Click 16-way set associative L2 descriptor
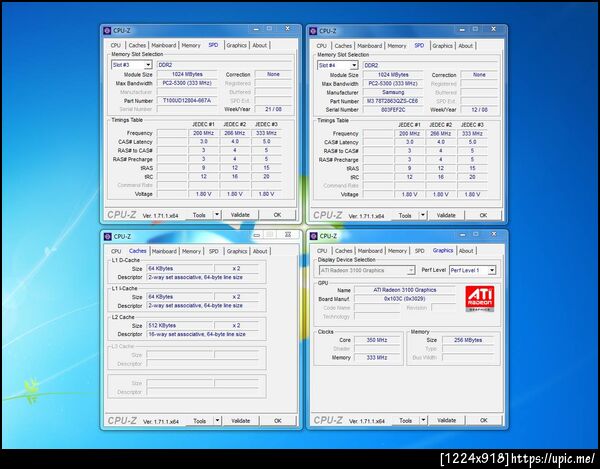Screen dimensions: 600x469 [205, 334]
